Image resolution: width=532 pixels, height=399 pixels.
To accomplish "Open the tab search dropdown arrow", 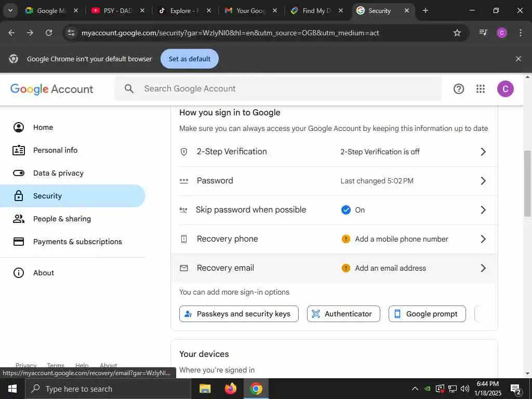I will (x=10, y=10).
